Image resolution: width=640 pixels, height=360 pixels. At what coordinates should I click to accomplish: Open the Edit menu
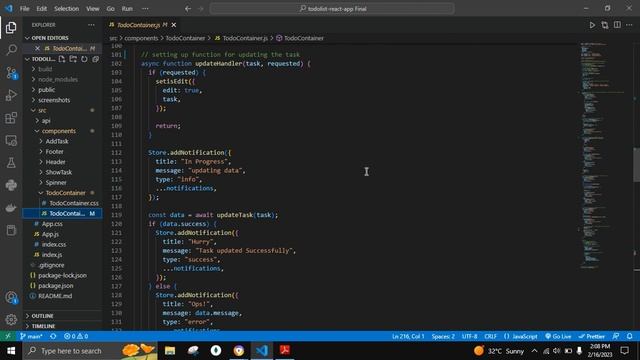pos(42,9)
